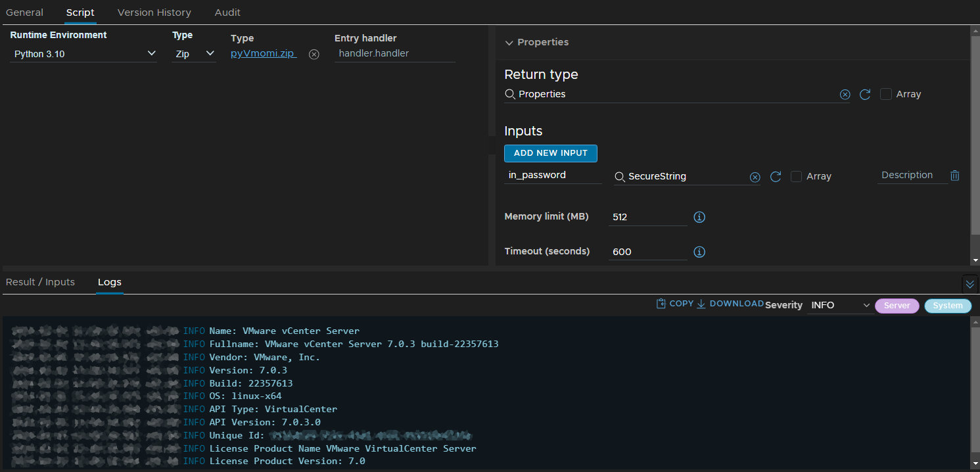The image size is (980, 472).
Task: Open the Version History tab
Action: point(154,12)
